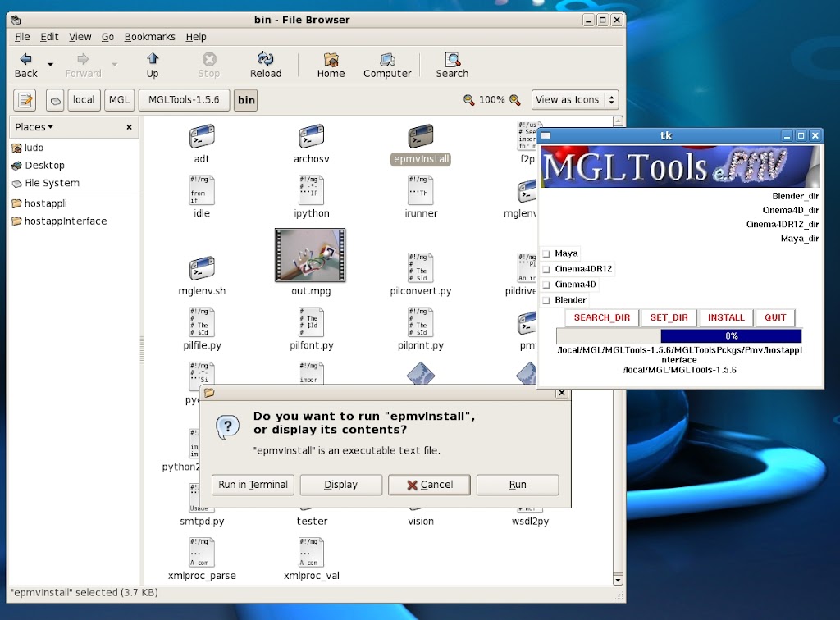Click Run in Terminal in the dialog
This screenshot has width=840, height=620.
[253, 485]
